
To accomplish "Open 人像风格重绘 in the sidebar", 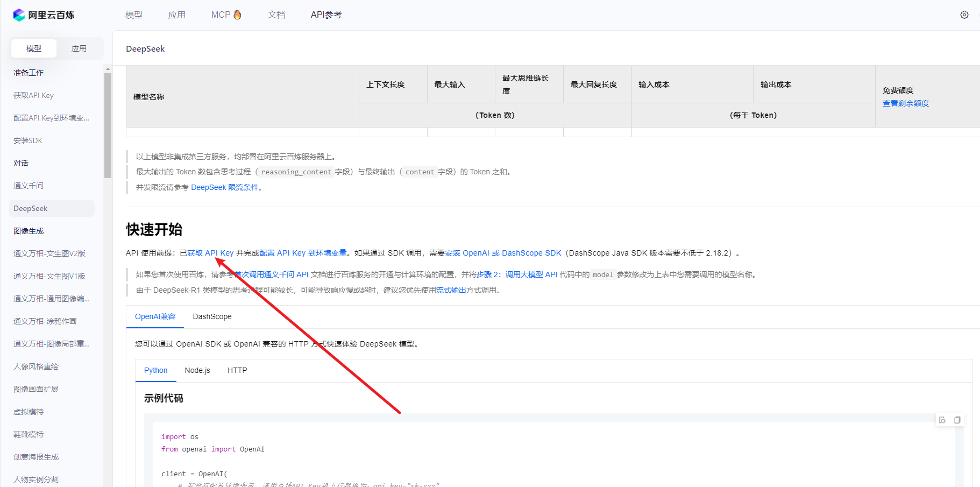I will click(36, 366).
